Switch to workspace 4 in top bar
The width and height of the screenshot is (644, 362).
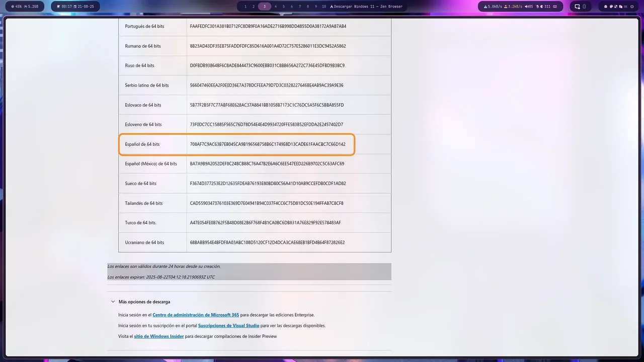click(x=276, y=7)
